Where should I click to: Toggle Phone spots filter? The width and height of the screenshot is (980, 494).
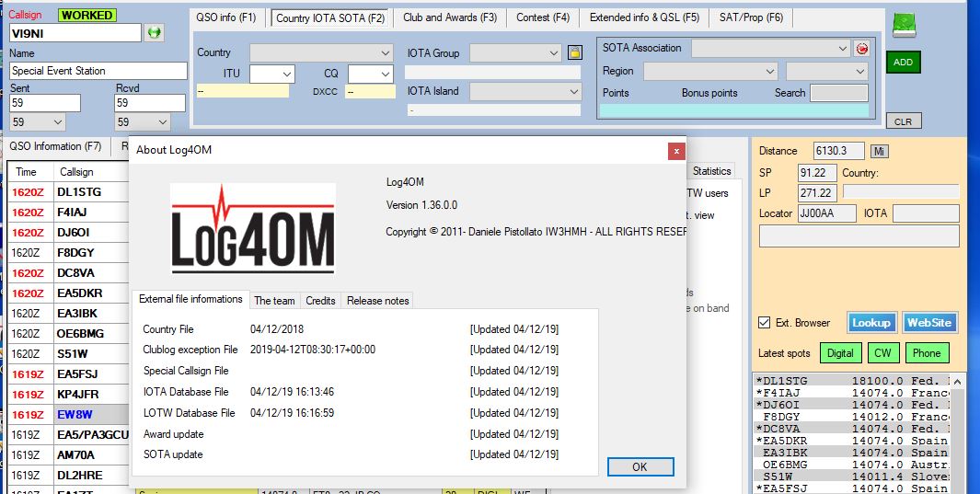[927, 353]
